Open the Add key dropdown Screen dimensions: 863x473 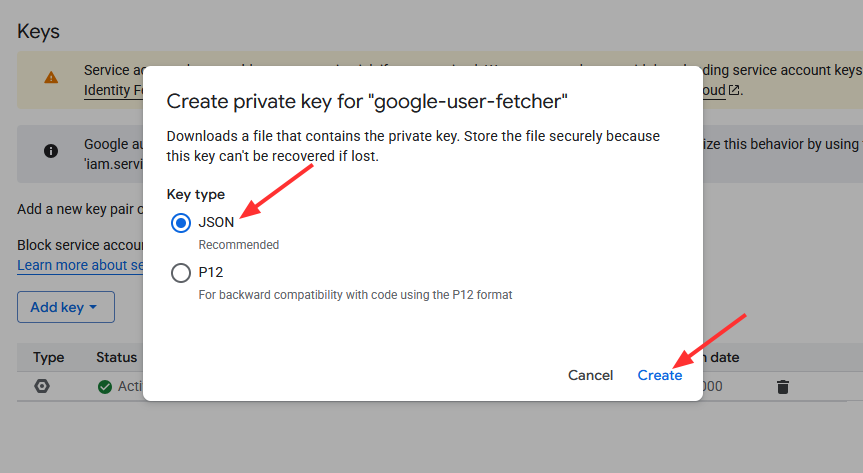coord(65,307)
